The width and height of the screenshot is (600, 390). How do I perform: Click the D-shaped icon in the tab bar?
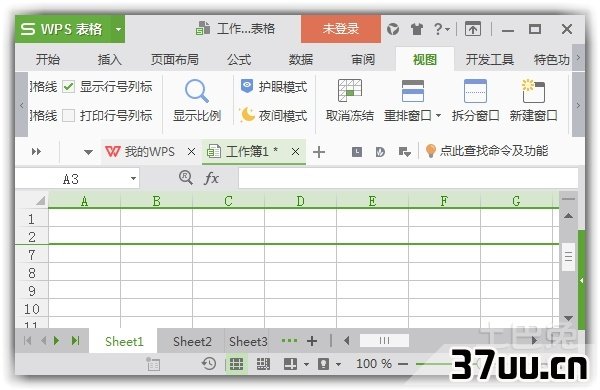[380, 152]
